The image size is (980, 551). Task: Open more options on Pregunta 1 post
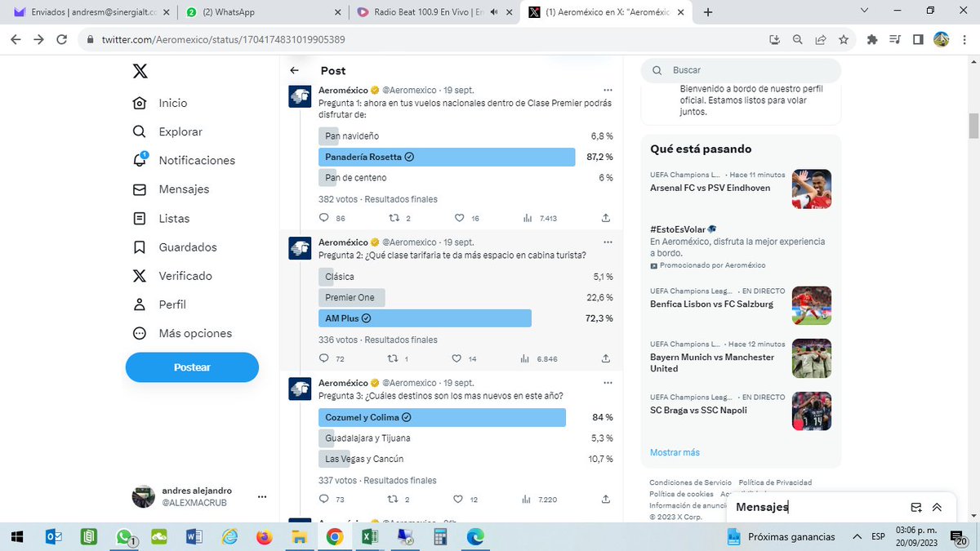(x=607, y=90)
